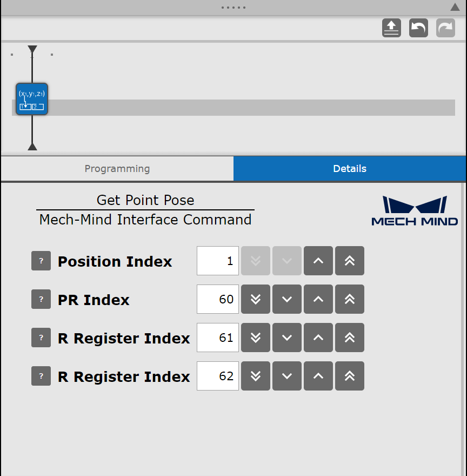Screen dimensions: 467x476
Task: Select the blue Get Point Pose block in the sequence
Action: coord(31,98)
